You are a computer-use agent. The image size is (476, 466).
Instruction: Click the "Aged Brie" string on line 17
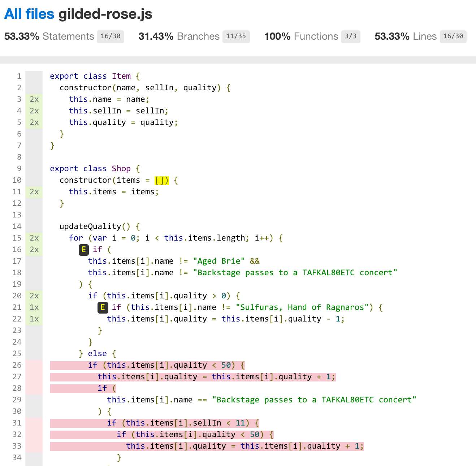coord(219,261)
